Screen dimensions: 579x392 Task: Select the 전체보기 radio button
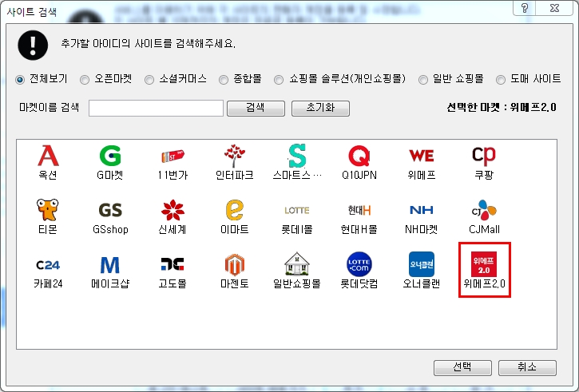[x=21, y=80]
